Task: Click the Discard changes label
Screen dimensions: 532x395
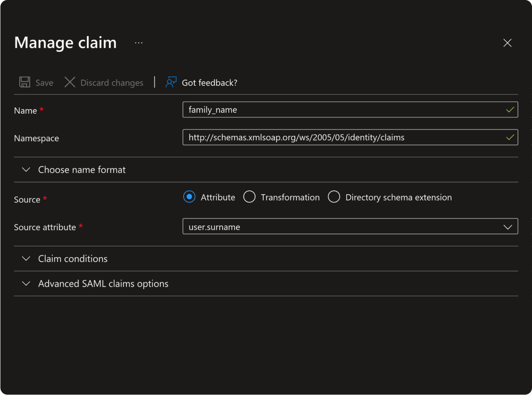Action: click(112, 83)
